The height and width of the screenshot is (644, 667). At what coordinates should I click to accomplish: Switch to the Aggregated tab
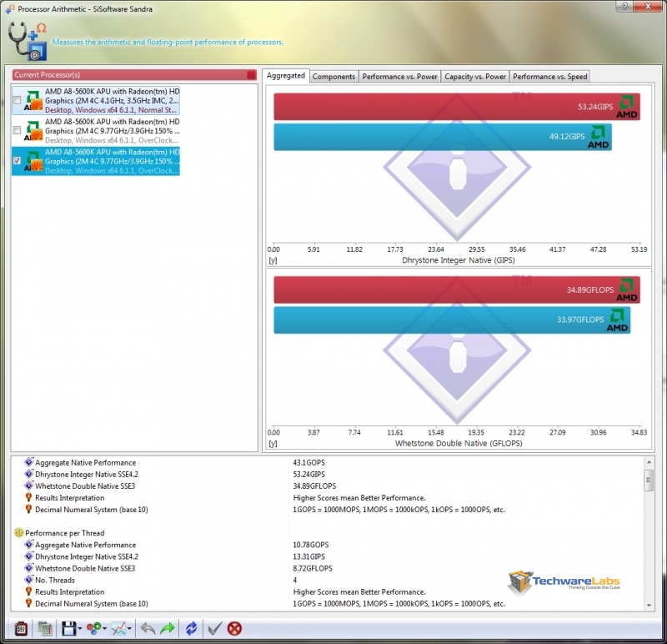tap(286, 76)
